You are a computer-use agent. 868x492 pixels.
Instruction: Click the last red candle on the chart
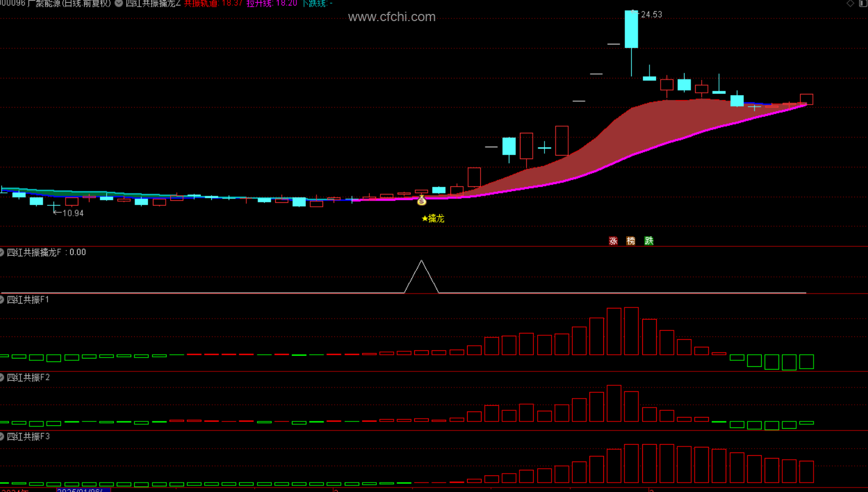(x=806, y=100)
